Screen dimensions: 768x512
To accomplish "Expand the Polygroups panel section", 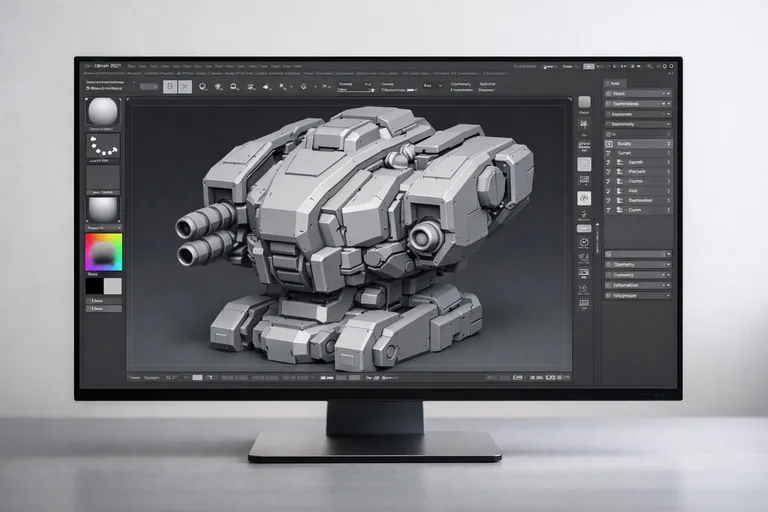I will click(637, 295).
